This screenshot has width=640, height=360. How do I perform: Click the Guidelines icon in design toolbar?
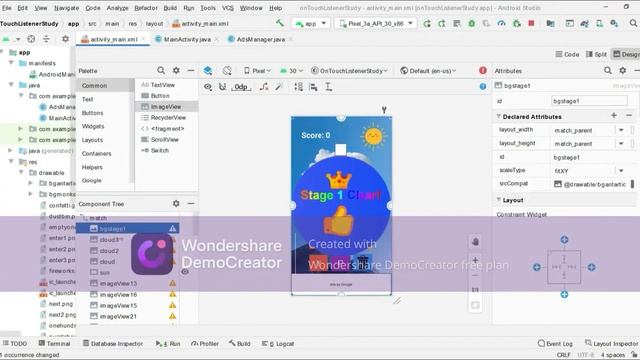tap(329, 87)
